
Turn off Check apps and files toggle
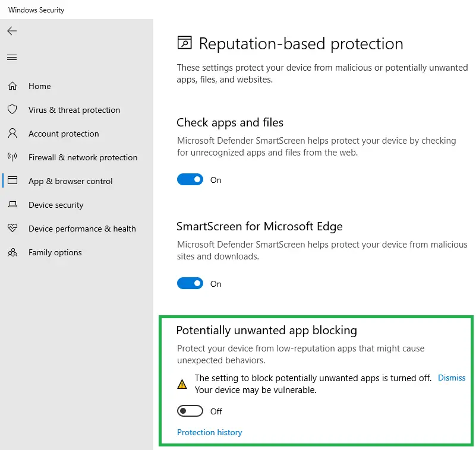pyautogui.click(x=190, y=179)
